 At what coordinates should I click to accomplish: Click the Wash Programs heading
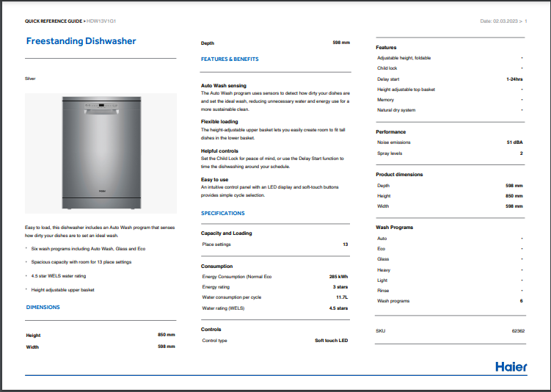tap(394, 228)
